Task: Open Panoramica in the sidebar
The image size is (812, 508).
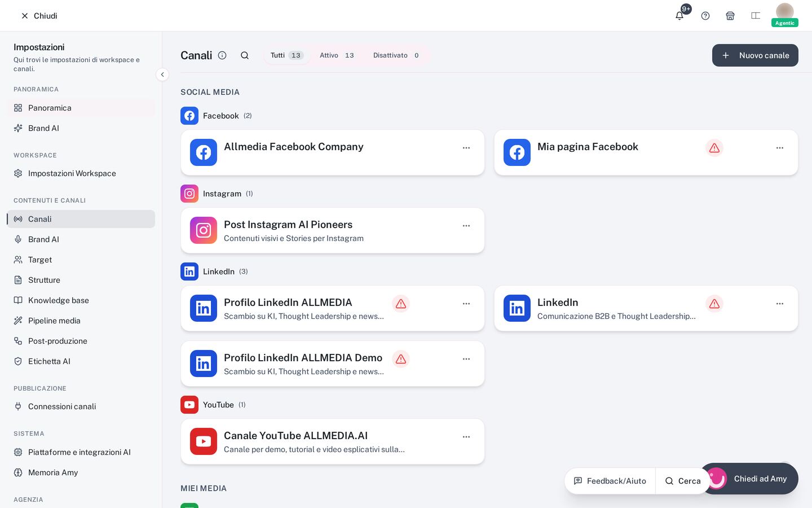Action: coord(81,108)
